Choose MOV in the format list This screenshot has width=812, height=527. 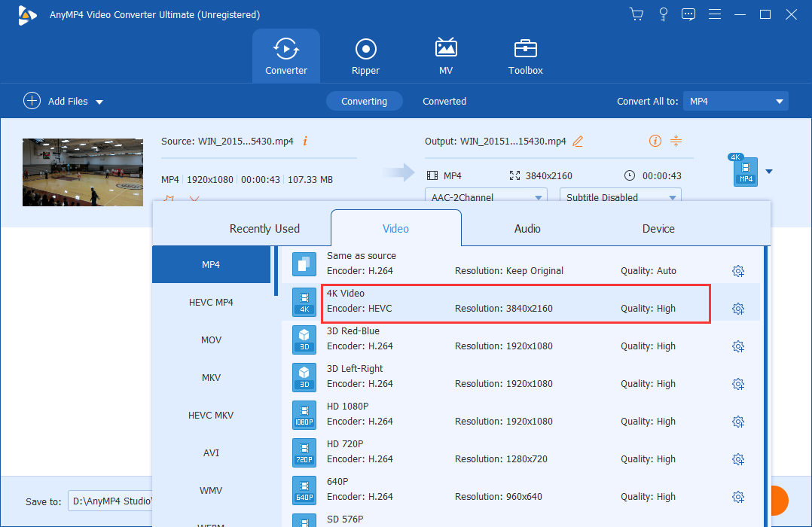[x=211, y=340]
